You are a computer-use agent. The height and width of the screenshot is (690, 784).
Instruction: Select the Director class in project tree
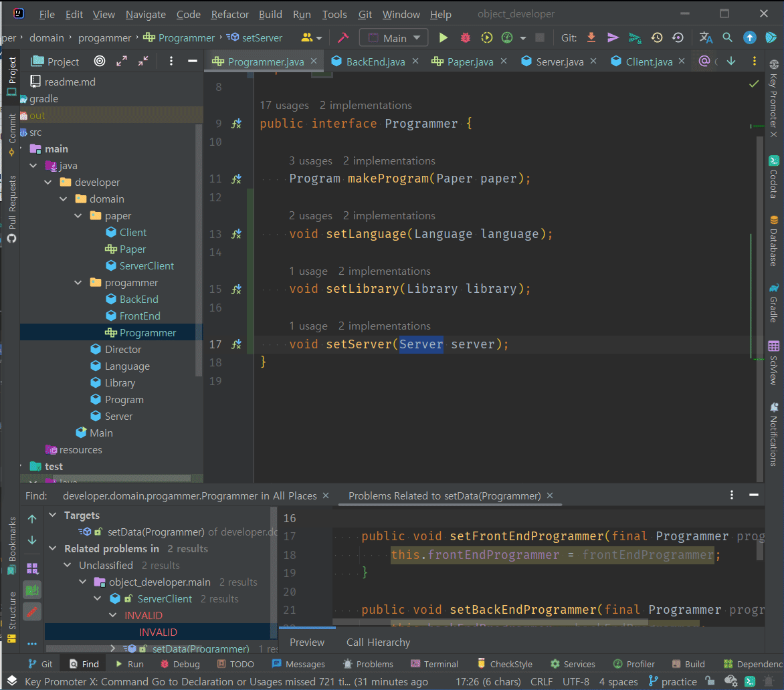click(123, 350)
